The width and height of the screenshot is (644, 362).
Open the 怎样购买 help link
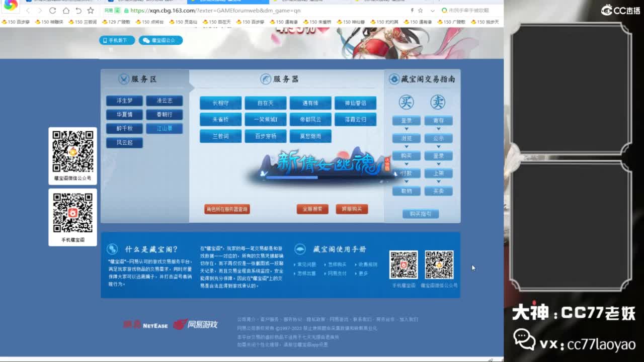click(337, 264)
